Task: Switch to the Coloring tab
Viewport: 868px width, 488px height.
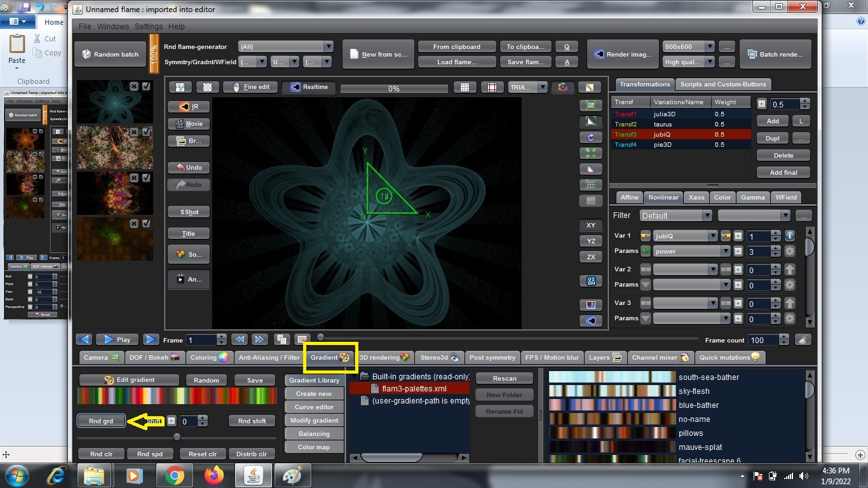Action: pos(209,357)
